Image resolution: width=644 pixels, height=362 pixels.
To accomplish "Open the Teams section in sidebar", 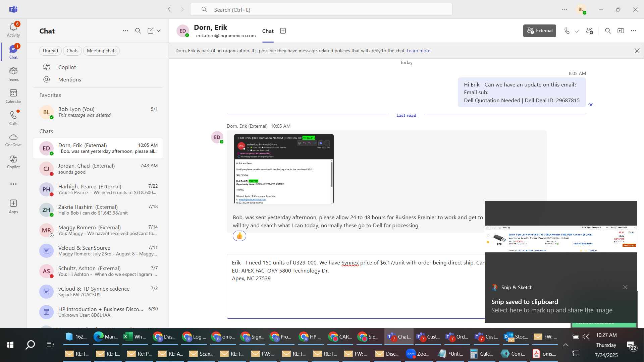I will pos(13,74).
